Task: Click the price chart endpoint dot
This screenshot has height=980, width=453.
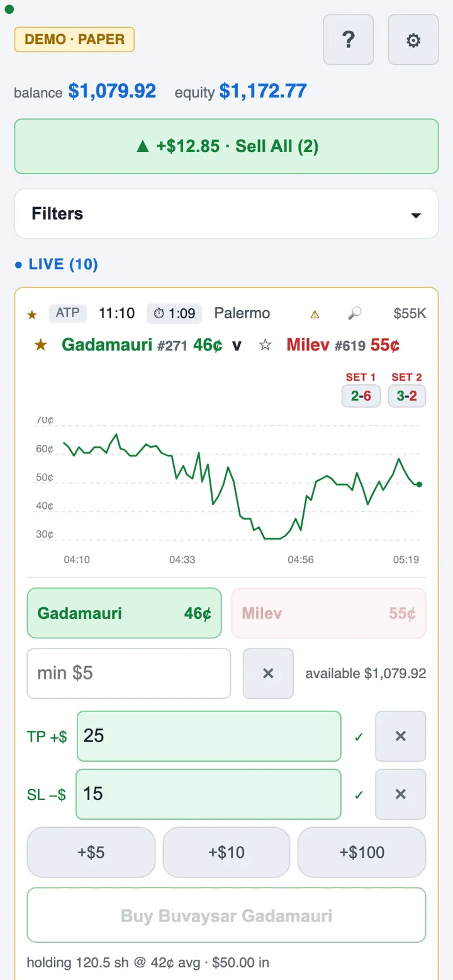Action: [419, 484]
